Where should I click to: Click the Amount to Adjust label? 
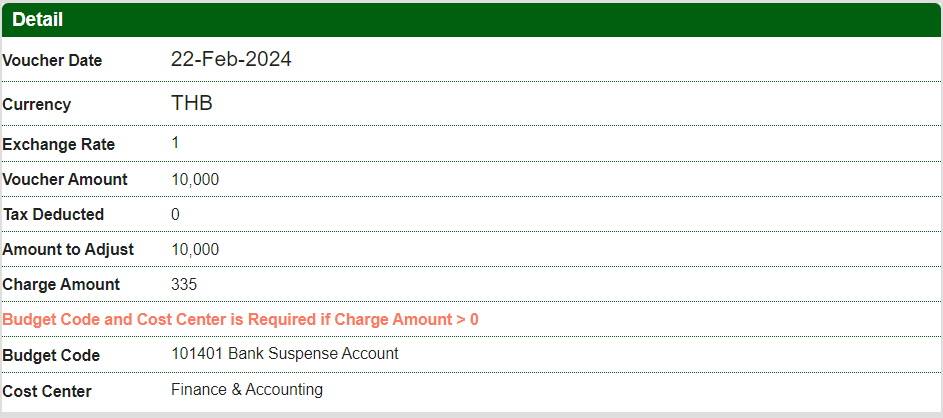pos(68,250)
